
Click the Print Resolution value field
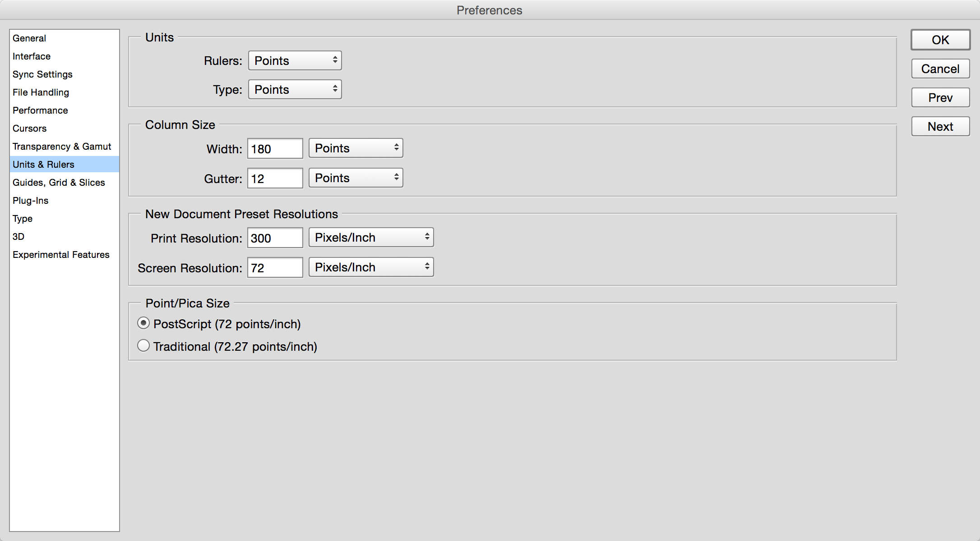click(x=275, y=238)
